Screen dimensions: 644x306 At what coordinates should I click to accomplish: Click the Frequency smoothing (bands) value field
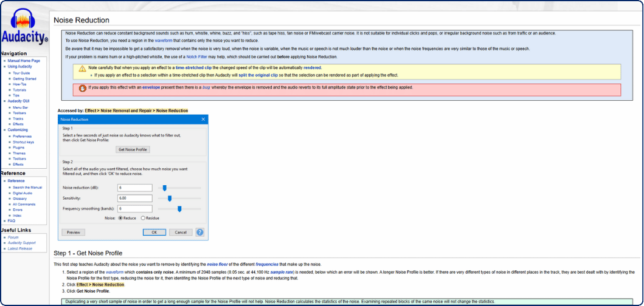[x=135, y=209]
